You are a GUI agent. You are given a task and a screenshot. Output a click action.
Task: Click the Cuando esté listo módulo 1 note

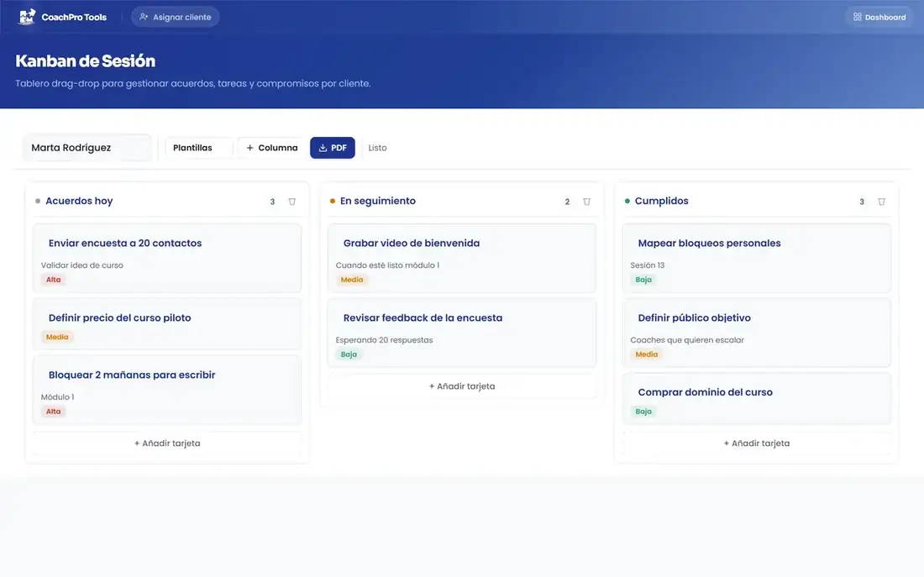tap(387, 265)
